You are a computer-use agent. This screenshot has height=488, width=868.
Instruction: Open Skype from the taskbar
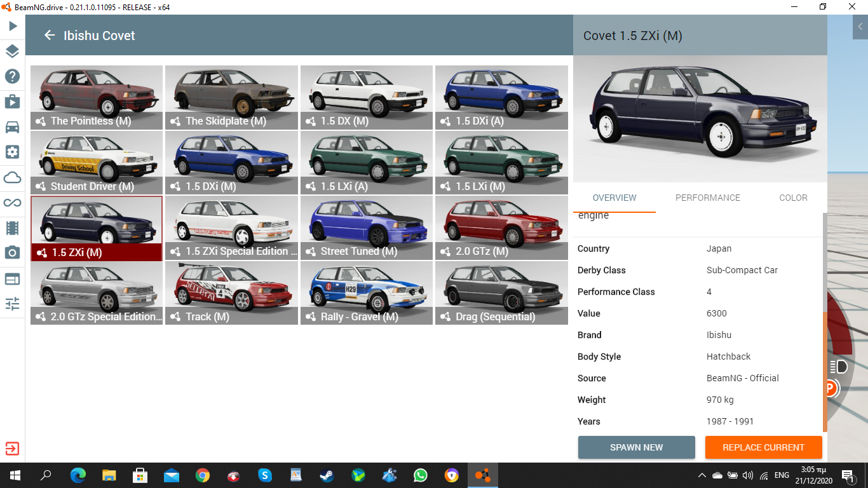pos(265,475)
